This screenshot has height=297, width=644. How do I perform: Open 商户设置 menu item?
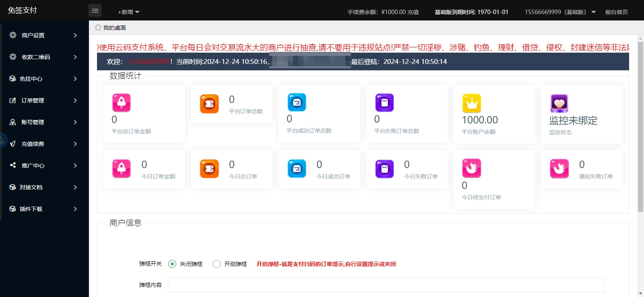(44, 35)
